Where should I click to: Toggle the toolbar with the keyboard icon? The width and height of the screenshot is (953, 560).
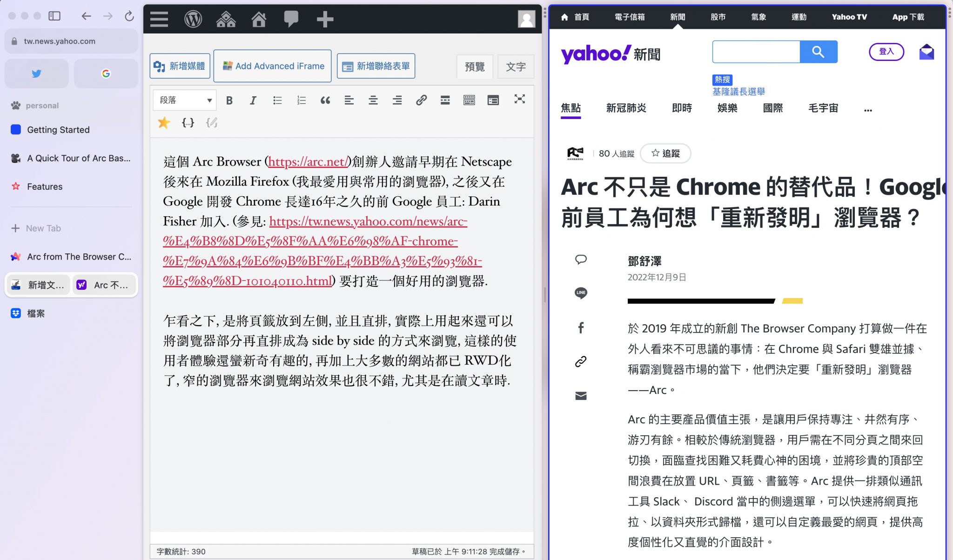469,100
